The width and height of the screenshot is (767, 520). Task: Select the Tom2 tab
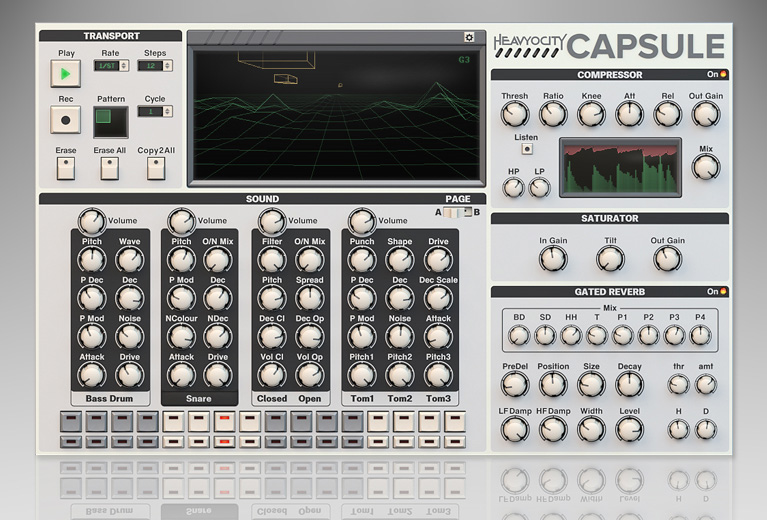tap(400, 399)
